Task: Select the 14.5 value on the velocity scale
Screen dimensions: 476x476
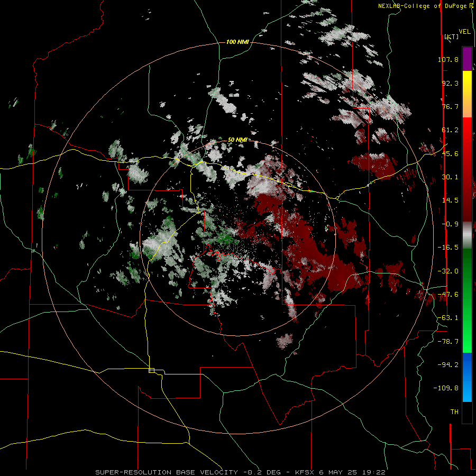Action: pos(450,200)
